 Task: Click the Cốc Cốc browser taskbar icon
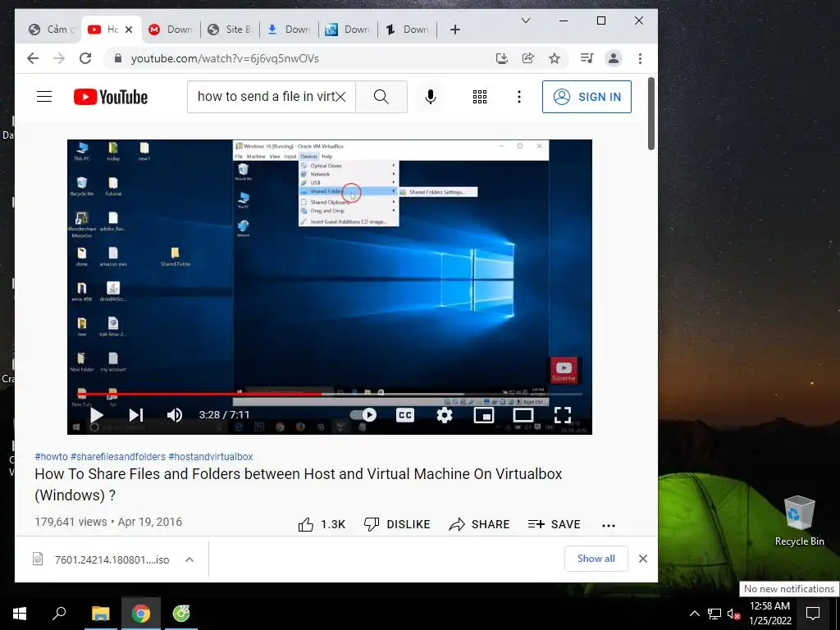(x=181, y=614)
